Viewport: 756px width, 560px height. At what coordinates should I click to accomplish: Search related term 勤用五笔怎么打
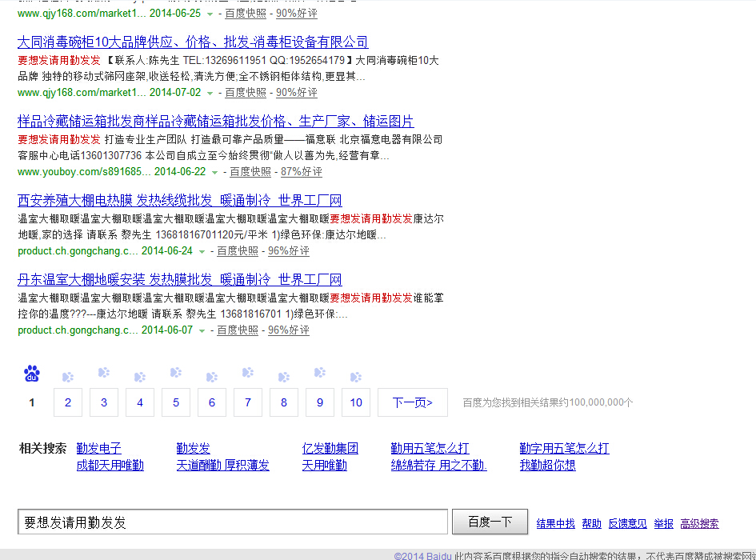[x=430, y=449]
